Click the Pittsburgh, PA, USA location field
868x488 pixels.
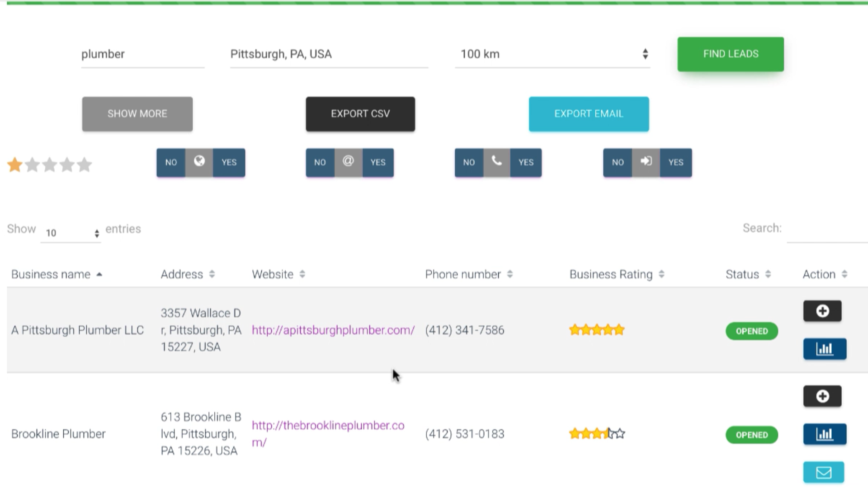point(329,54)
